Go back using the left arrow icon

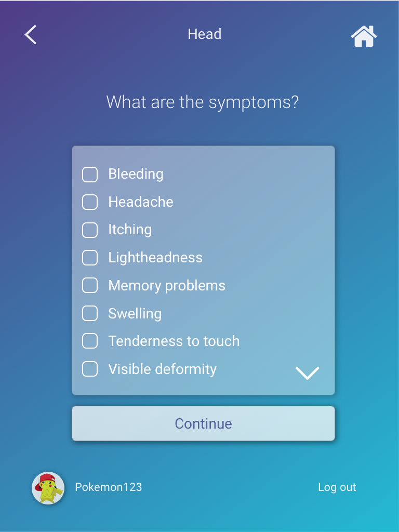pos(31,35)
